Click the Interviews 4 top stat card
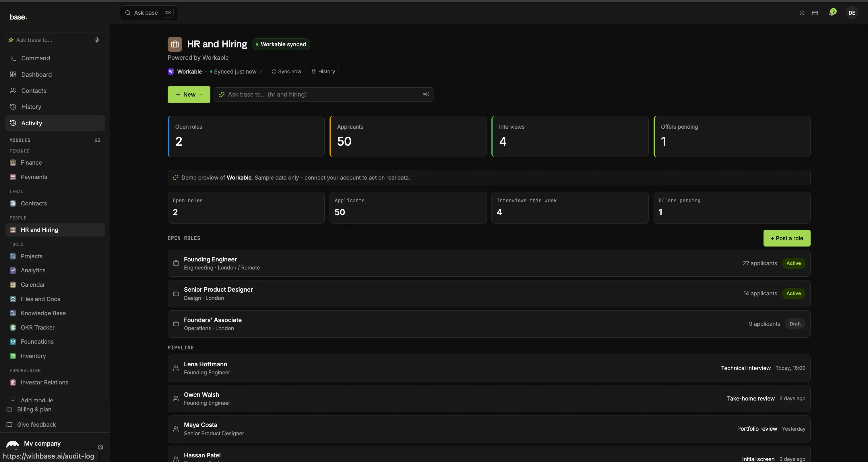 570,136
